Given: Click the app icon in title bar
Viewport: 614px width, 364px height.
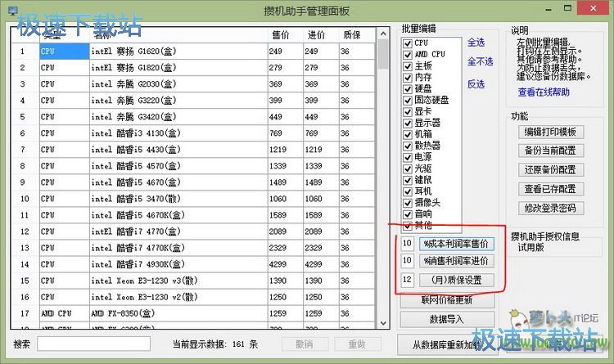Looking at the screenshot, I should (13, 11).
